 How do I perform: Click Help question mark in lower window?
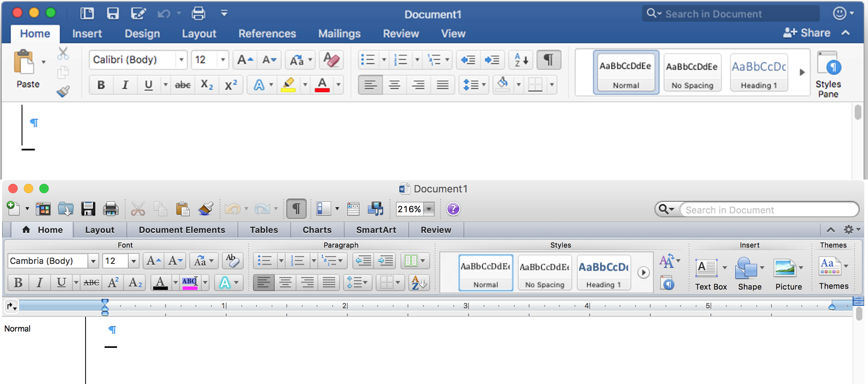pyautogui.click(x=453, y=209)
